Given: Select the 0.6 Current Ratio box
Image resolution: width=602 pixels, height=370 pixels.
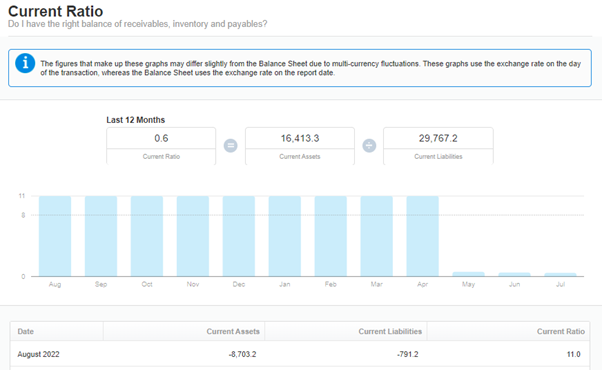Looking at the screenshot, I should click(161, 146).
